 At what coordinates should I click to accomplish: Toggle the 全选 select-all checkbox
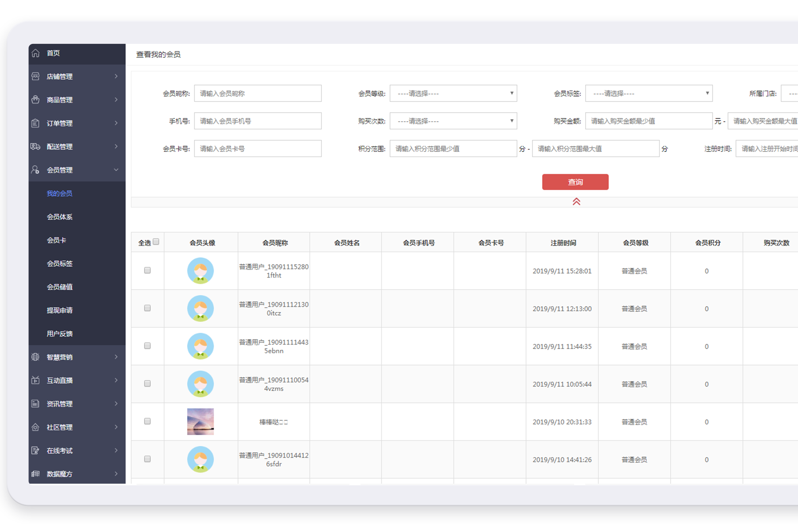(x=156, y=242)
